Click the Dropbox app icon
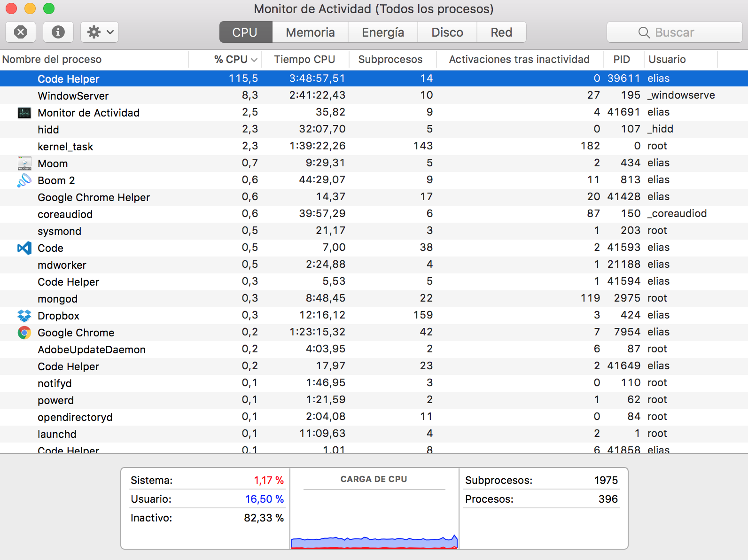Screen dimensions: 748x560 tap(24, 316)
